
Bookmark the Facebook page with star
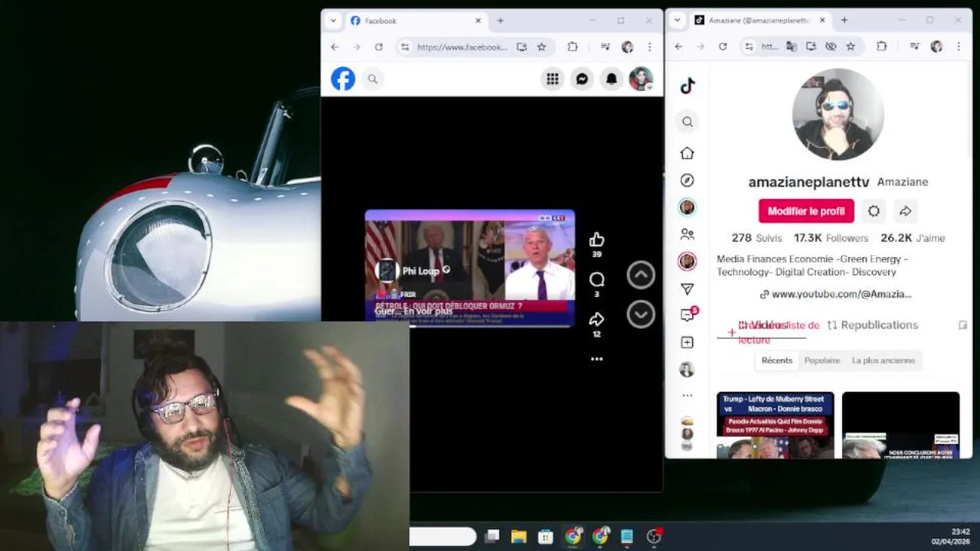point(541,47)
